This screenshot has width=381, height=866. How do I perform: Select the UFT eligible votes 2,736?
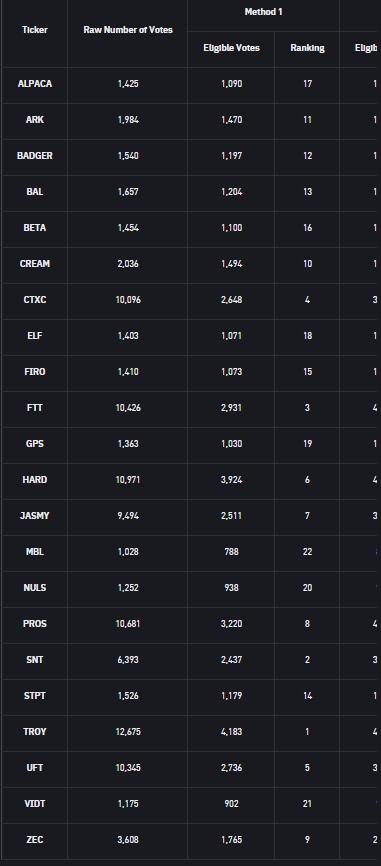pyautogui.click(x=231, y=768)
